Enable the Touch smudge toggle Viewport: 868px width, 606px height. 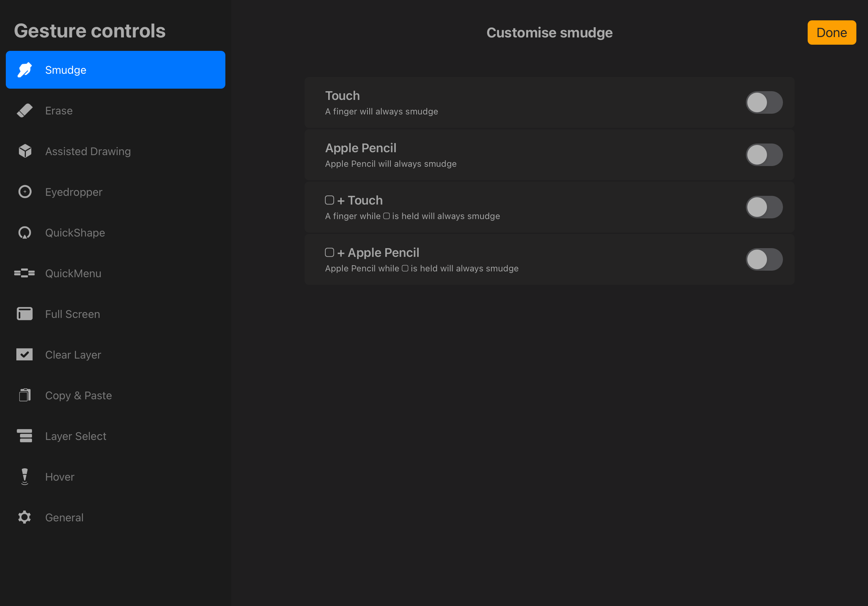[764, 103]
